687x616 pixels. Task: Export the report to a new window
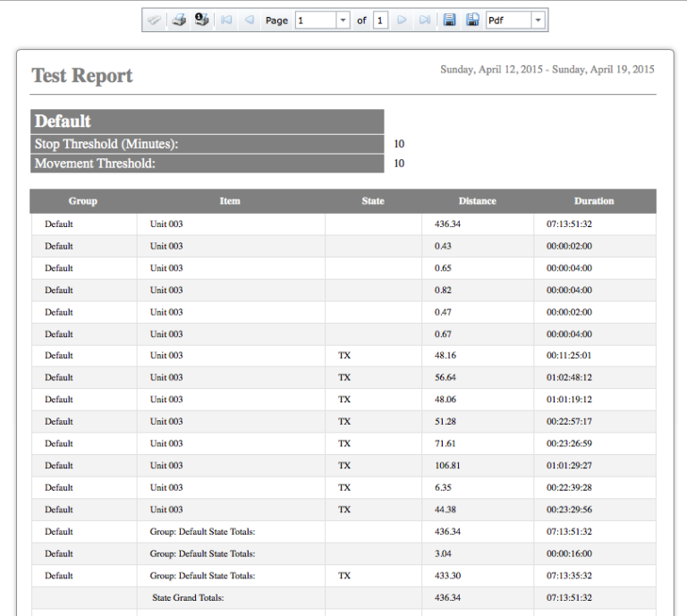tap(472, 21)
